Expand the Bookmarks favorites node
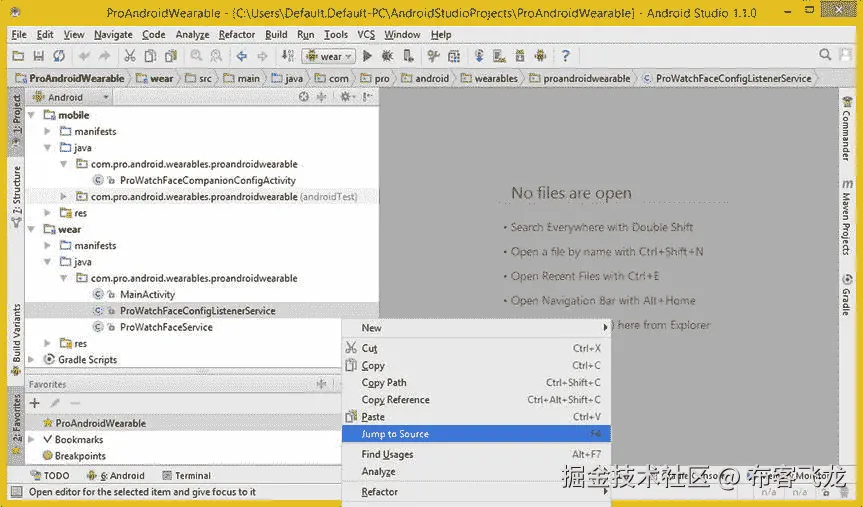863x507 pixels. (x=31, y=439)
